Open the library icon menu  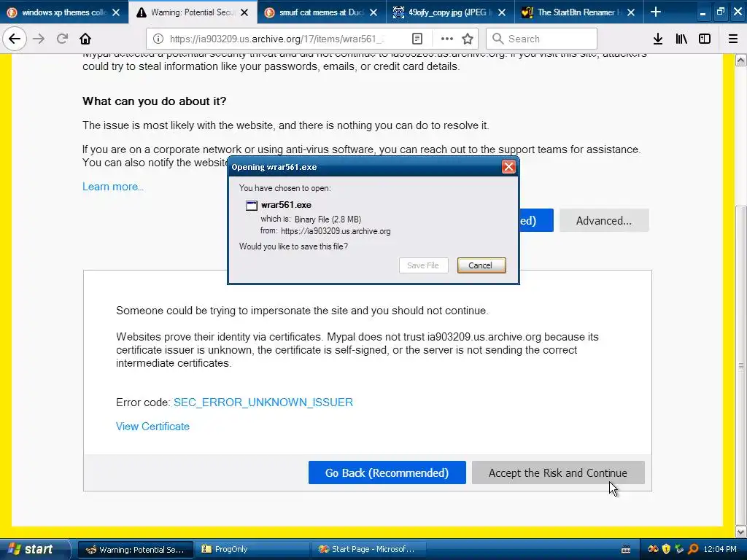[681, 39]
